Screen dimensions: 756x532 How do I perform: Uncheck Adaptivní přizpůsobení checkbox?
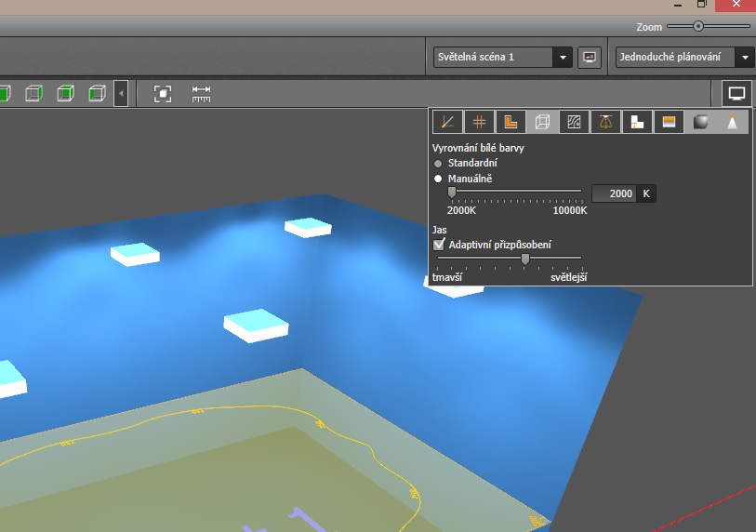click(440, 245)
